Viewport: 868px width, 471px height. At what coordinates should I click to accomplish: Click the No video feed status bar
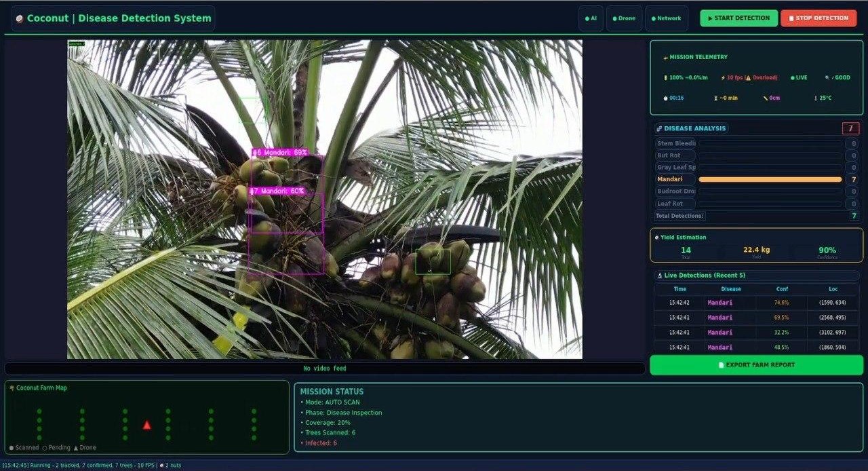pos(325,369)
